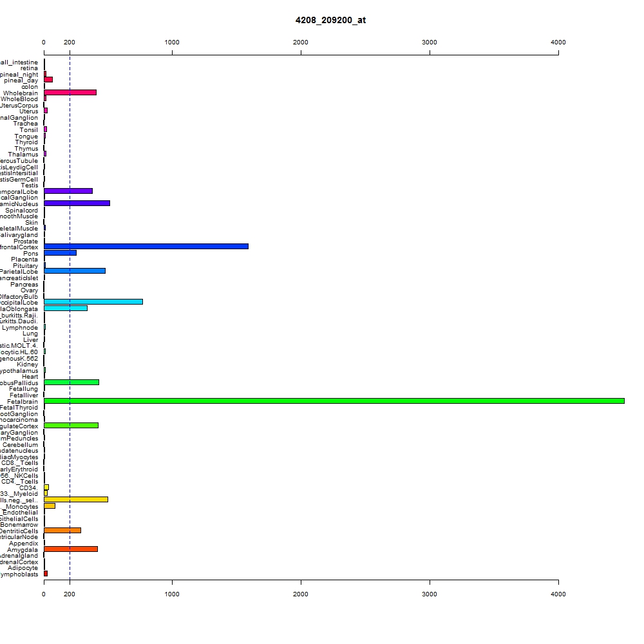Click the top axis 3000 tick label
644x644 pixels.
tap(430, 43)
